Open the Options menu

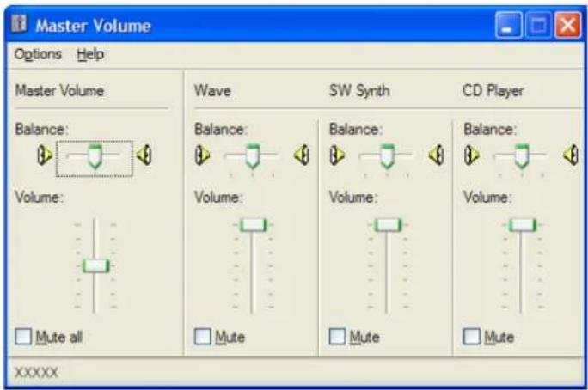coord(38,54)
